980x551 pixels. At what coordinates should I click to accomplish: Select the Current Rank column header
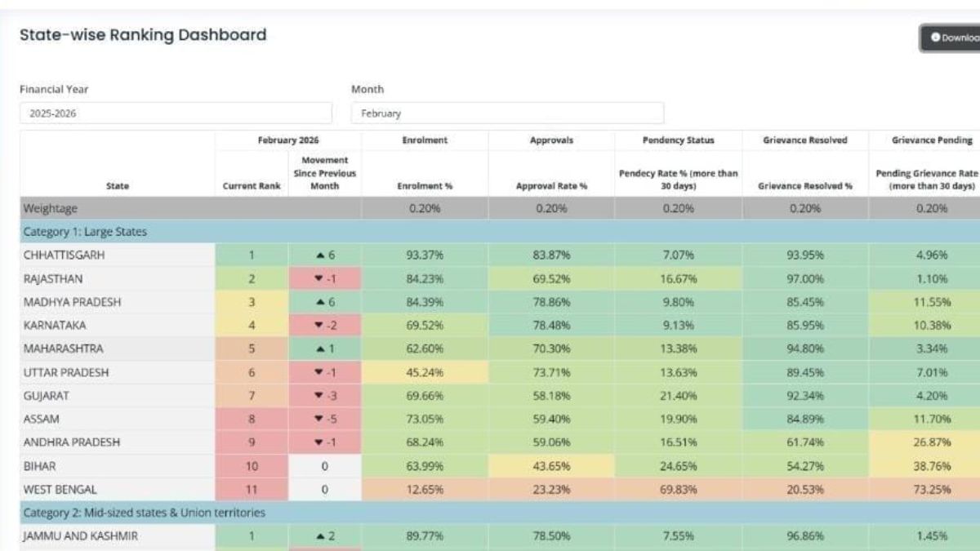coord(252,186)
